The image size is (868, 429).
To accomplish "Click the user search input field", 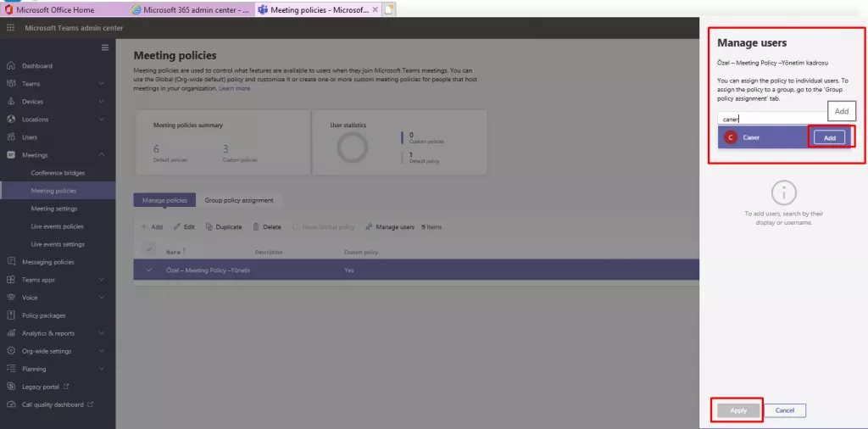I will [771, 119].
